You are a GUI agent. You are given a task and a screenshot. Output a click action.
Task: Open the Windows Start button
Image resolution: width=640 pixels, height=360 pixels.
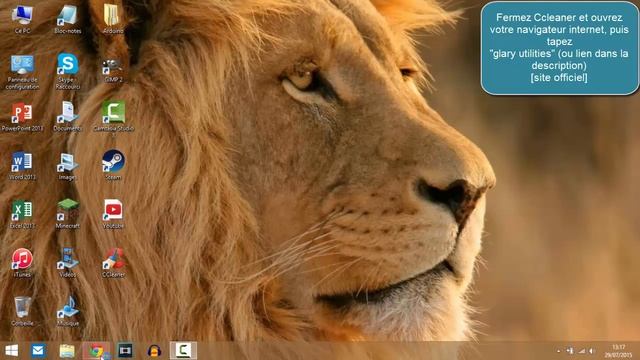[x=11, y=351]
